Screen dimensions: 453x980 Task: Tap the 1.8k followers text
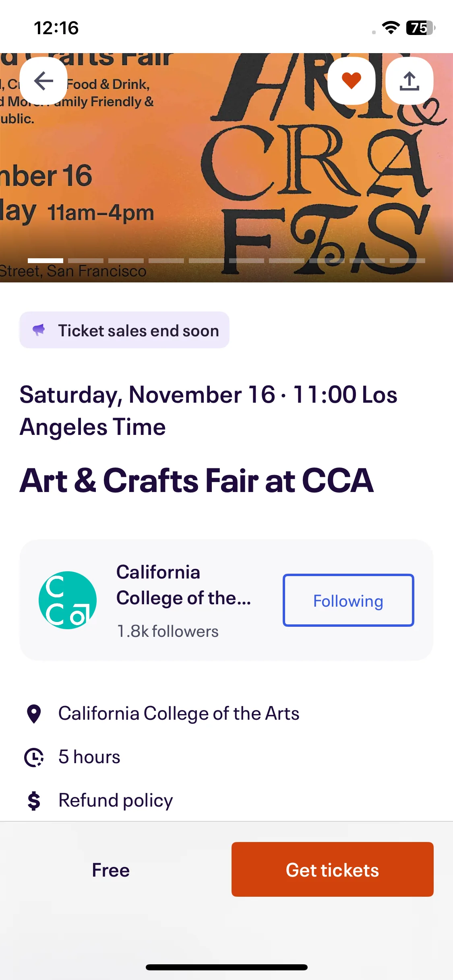[x=168, y=631]
